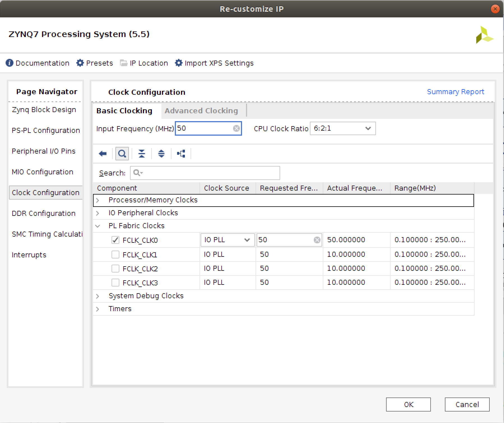Image resolution: width=504 pixels, height=423 pixels.
Task: Click the back arrow toolbar icon
Action: 103,154
